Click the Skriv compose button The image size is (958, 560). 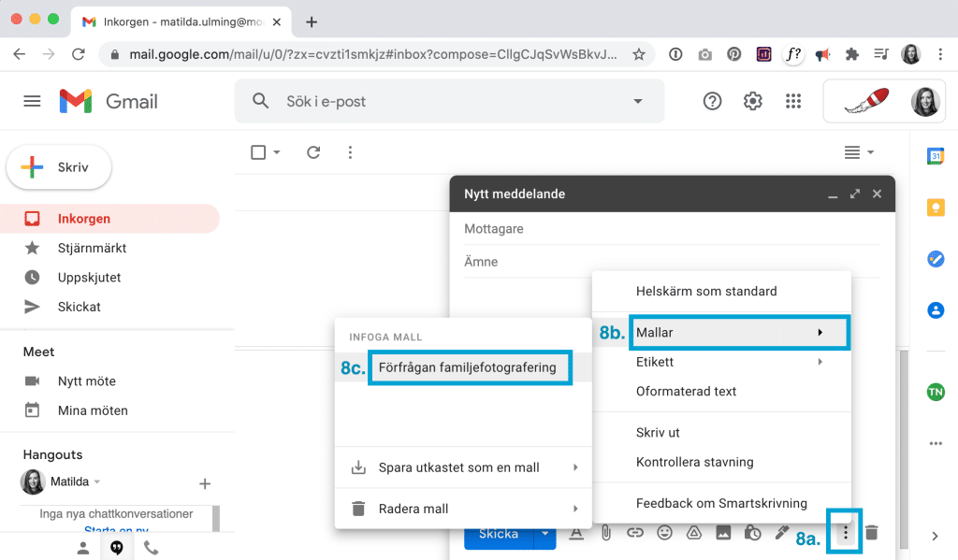(x=59, y=168)
